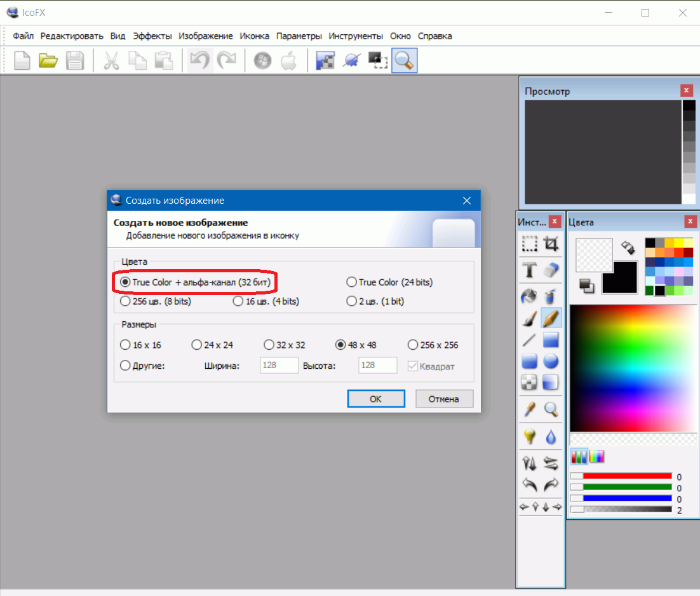Toggle the Квадрат checkbox

(431, 366)
